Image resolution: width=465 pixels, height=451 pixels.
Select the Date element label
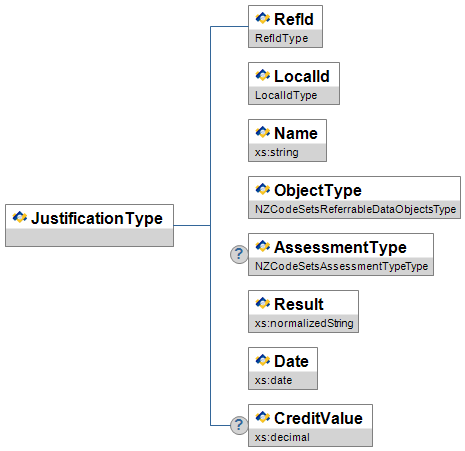tap(291, 361)
